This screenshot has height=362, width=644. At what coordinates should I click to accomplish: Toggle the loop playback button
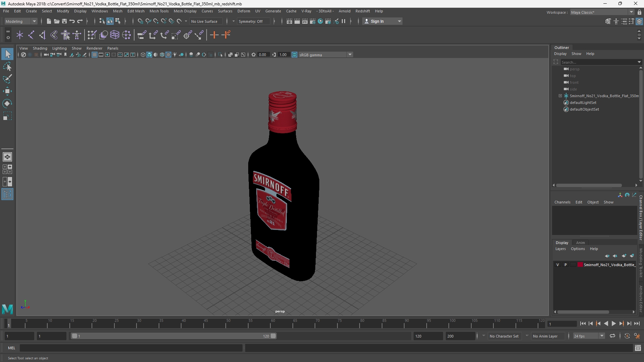coord(612,336)
